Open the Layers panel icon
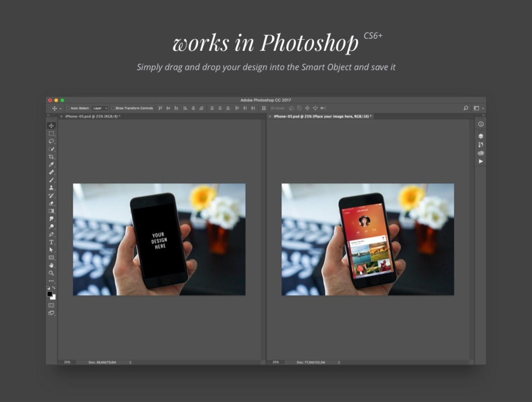This screenshot has width=532, height=402. [481, 136]
